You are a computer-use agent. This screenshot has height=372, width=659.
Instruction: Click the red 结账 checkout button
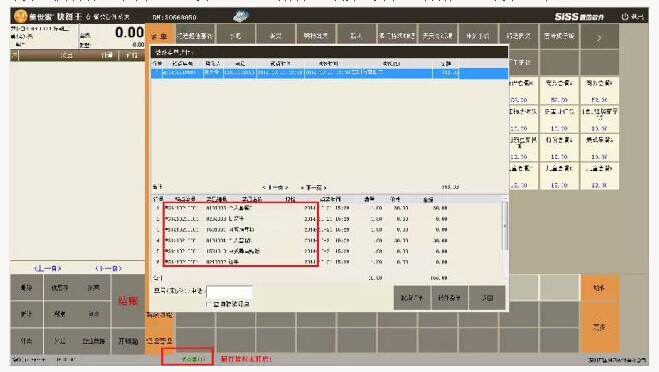pos(128,301)
